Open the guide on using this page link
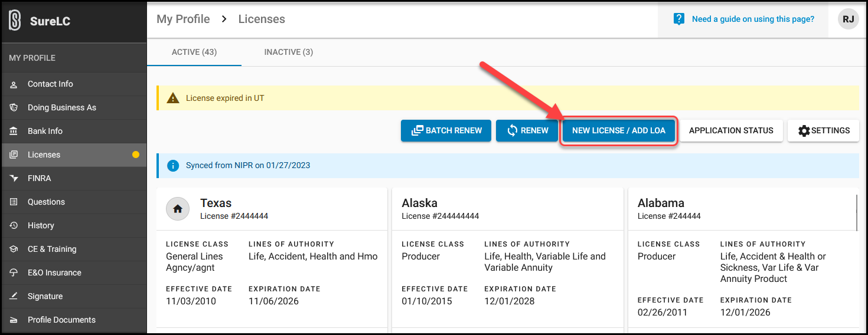The image size is (868, 335). click(753, 19)
